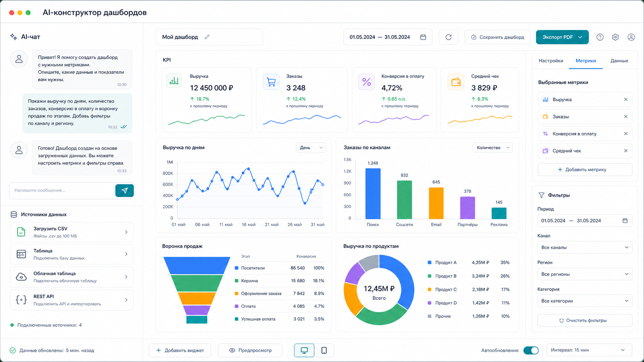Viewport: 644px width, 362px height.
Task: Expand the Все каналы dropdown
Action: 585,247
